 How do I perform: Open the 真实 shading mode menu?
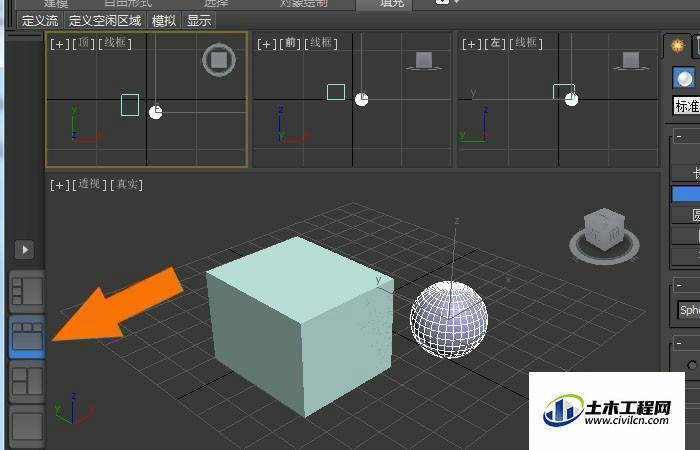pyautogui.click(x=126, y=184)
